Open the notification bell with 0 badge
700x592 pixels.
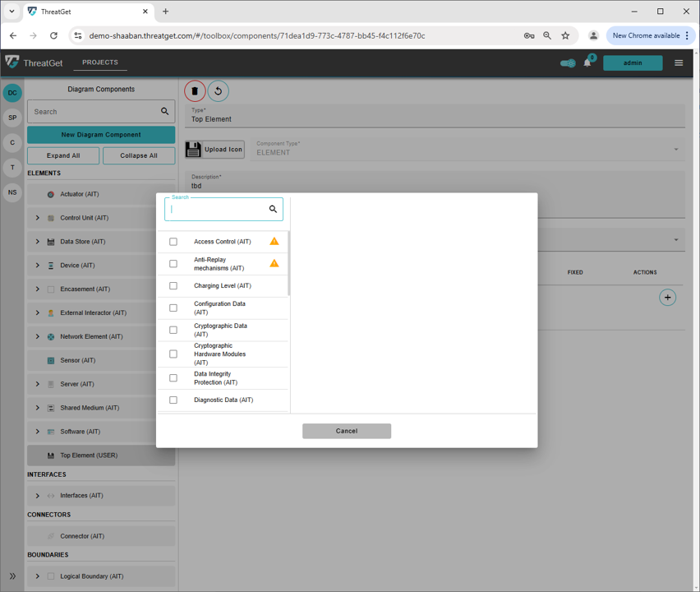coord(590,62)
